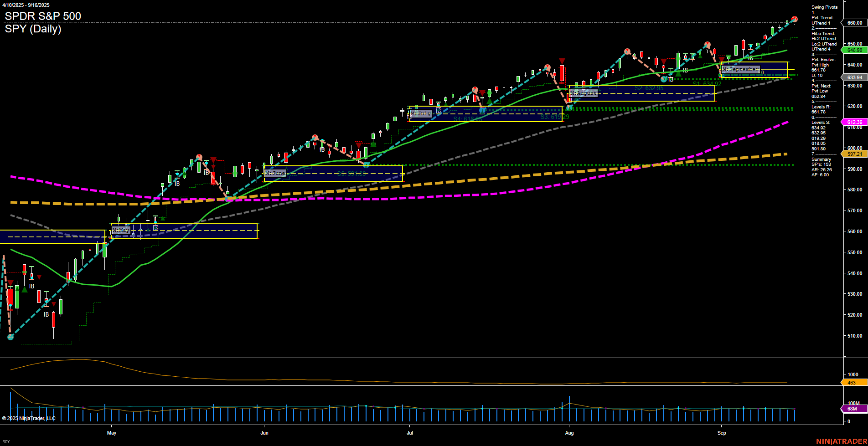Screen dimensions: 868x446
Task: Click the April swing low pivot circle
Action: click(x=10, y=337)
